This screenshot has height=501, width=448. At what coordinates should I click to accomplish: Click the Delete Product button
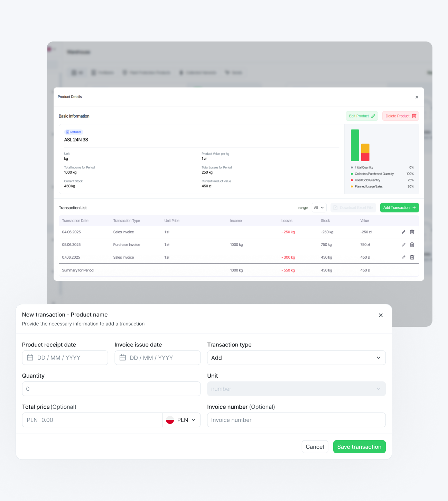401,116
